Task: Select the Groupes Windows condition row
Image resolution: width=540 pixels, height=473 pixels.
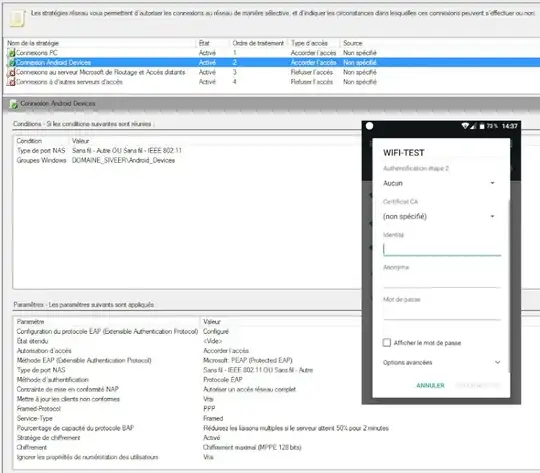Action: (96, 160)
